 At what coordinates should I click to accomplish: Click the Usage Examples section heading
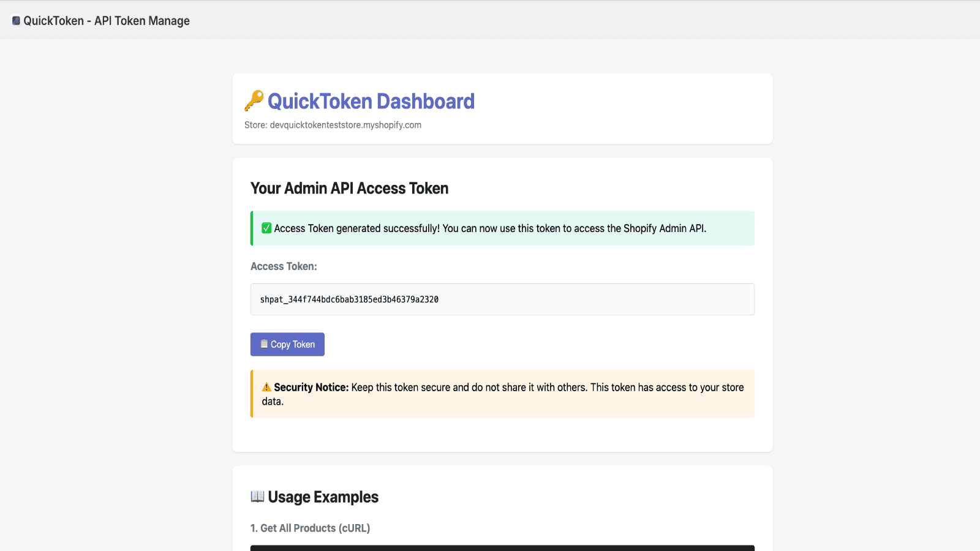314,497
